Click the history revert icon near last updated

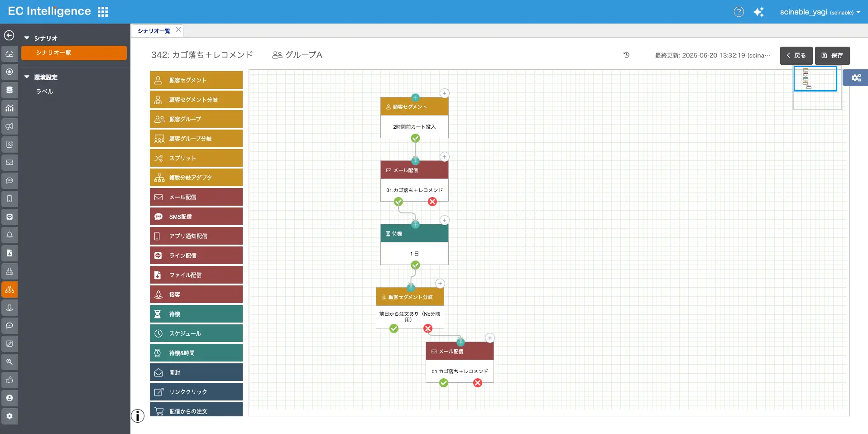tap(626, 55)
